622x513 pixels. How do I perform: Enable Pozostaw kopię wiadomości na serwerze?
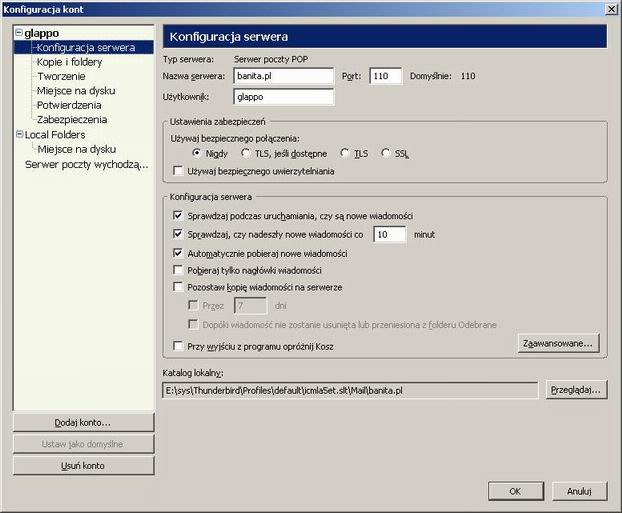[178, 287]
